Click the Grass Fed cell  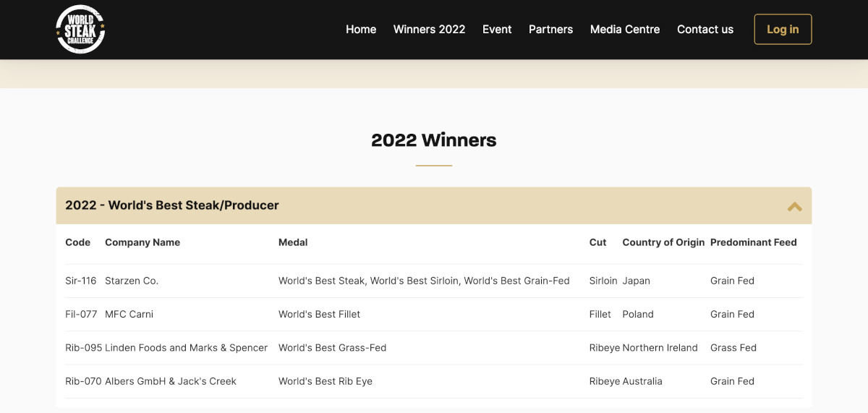pyautogui.click(x=733, y=347)
